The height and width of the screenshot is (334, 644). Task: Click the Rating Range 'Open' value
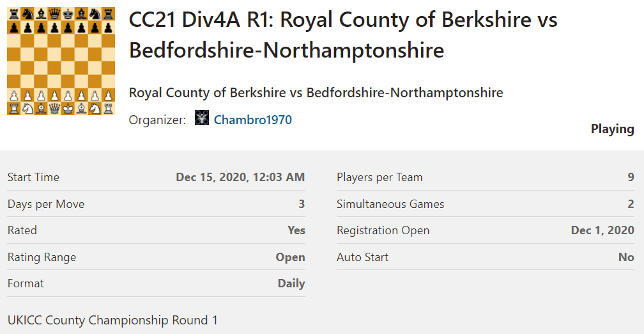click(290, 257)
